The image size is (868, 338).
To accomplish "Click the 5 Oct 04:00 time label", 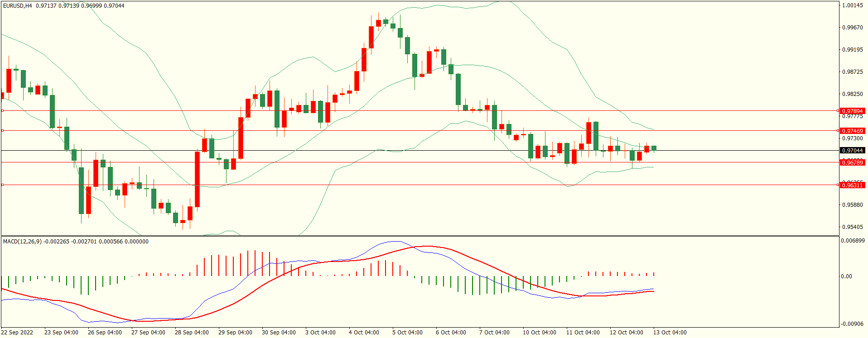I will coord(407,333).
